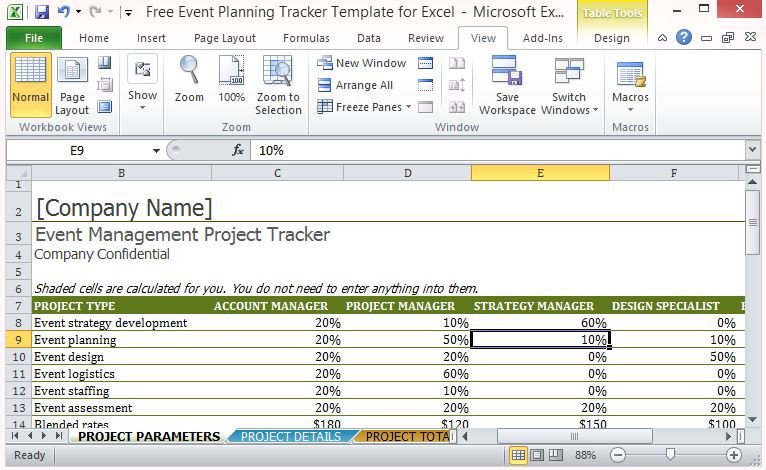
Task: Select the row 9 header
Action: pyautogui.click(x=19, y=340)
